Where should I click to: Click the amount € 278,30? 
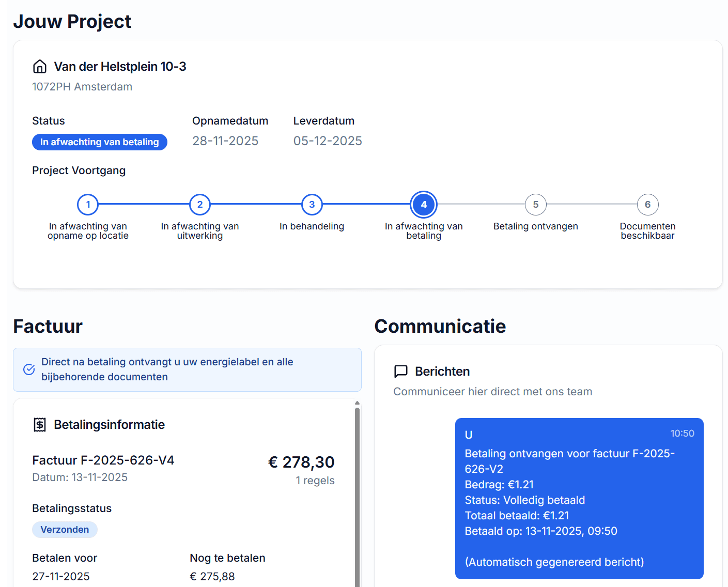301,461
